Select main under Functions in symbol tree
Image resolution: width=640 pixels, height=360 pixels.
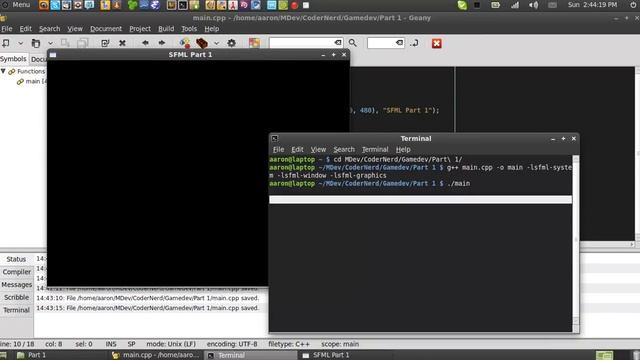click(x=33, y=81)
